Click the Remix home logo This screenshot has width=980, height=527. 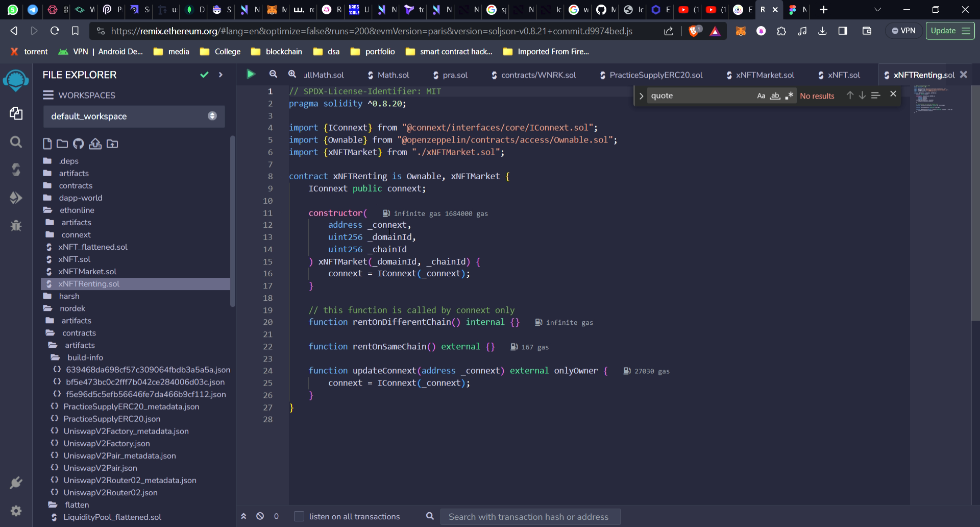tap(16, 81)
